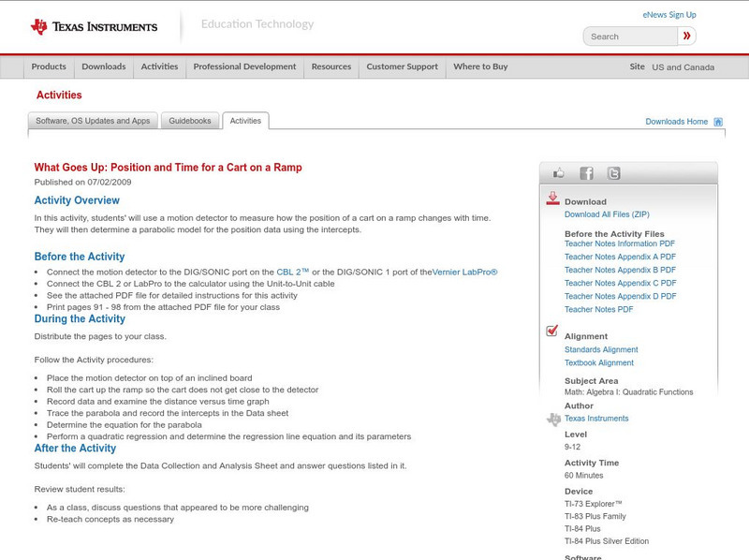Screen dimensions: 749x560
Task: Click the red download arrow icon
Action: [x=552, y=199]
